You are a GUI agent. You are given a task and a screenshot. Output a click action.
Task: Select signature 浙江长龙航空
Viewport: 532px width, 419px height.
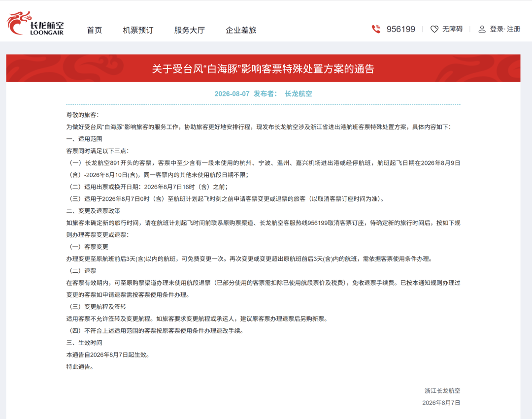pyautogui.click(x=442, y=391)
